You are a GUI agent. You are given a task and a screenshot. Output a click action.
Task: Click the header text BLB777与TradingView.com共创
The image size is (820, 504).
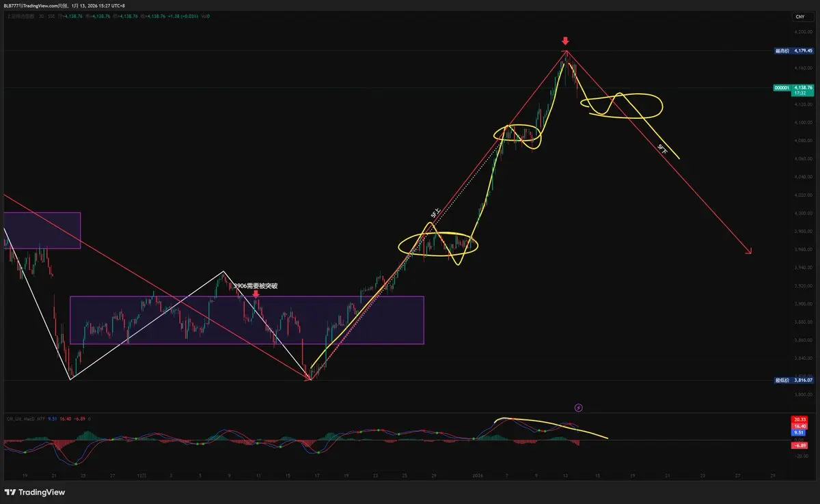[x=36, y=5]
